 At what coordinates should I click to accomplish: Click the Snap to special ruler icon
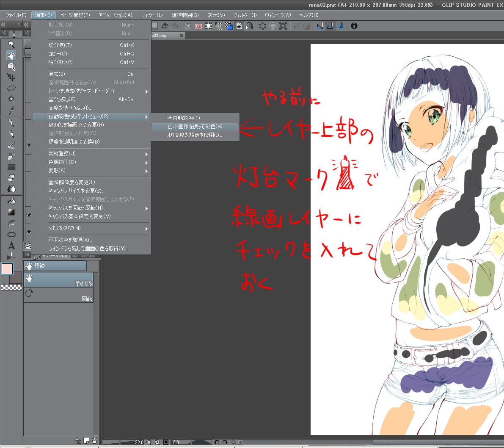[330, 26]
